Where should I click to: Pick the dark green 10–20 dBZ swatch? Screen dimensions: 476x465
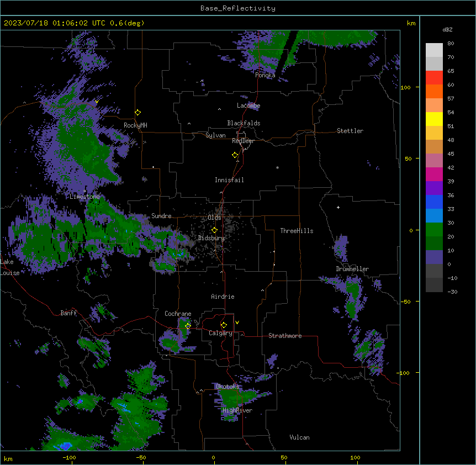coord(434,244)
